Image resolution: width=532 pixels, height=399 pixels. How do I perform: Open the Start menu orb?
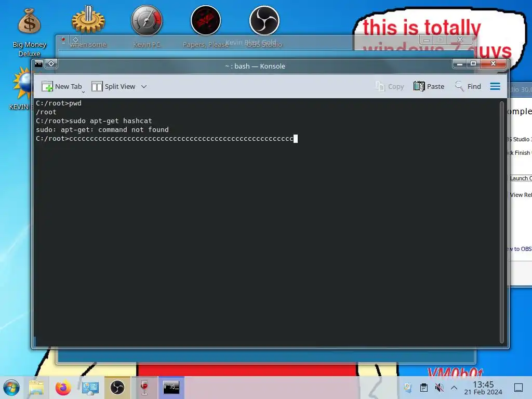[11, 388]
